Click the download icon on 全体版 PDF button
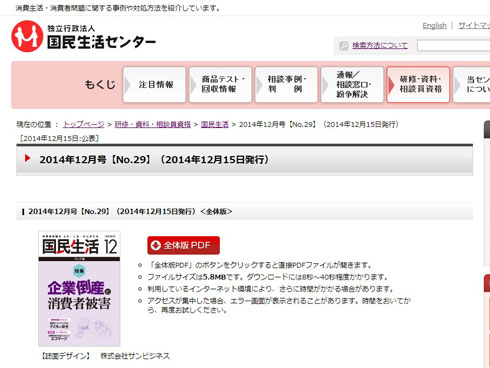Screen dimensions: 490x368 (156, 245)
